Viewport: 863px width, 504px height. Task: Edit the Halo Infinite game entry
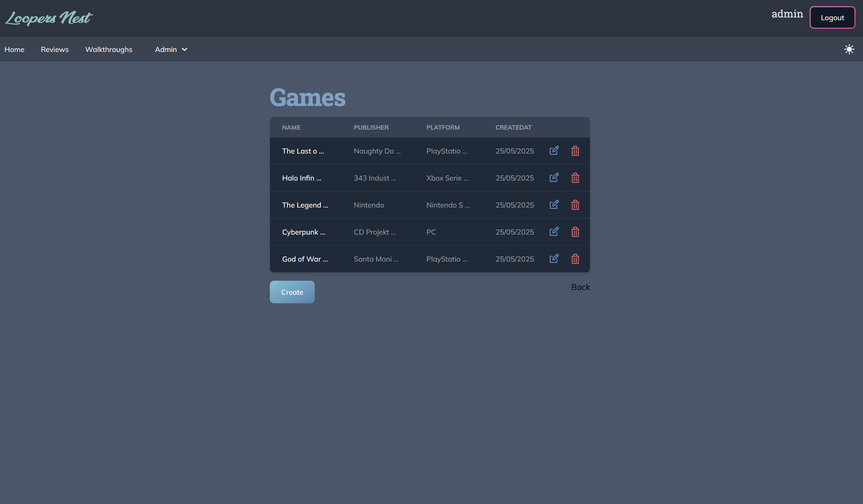(554, 178)
